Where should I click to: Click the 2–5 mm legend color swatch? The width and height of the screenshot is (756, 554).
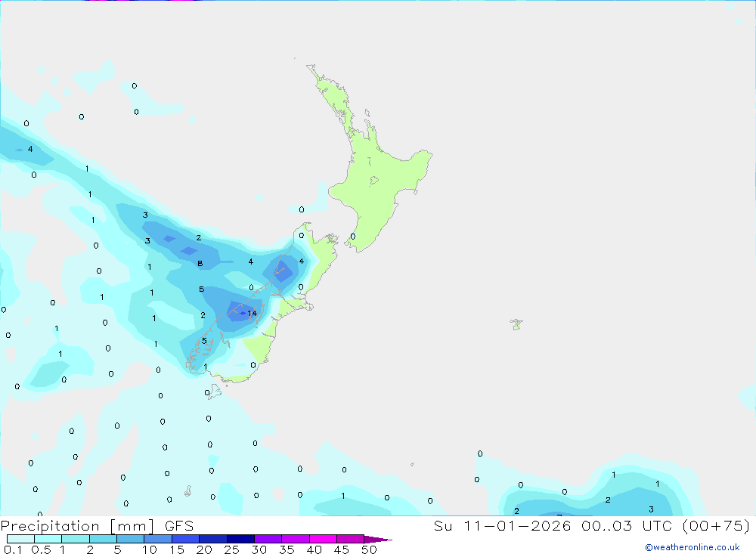coord(103,539)
